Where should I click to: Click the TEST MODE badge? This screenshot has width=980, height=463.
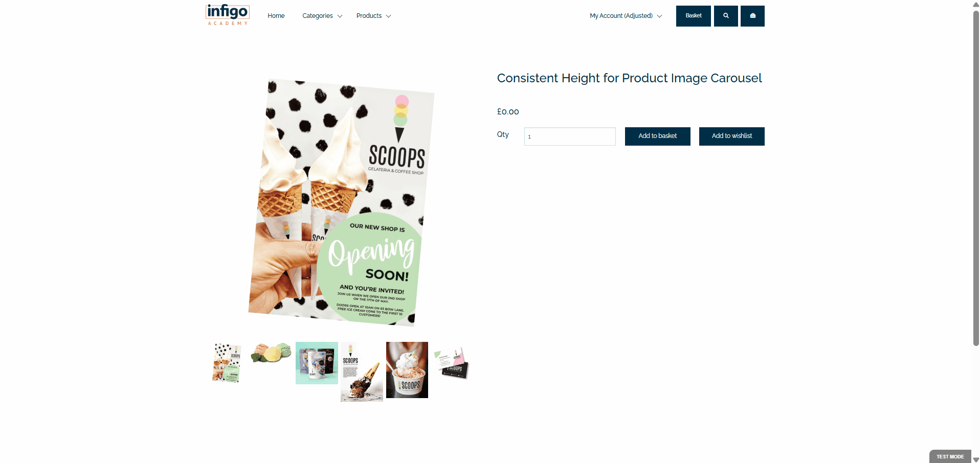point(950,456)
